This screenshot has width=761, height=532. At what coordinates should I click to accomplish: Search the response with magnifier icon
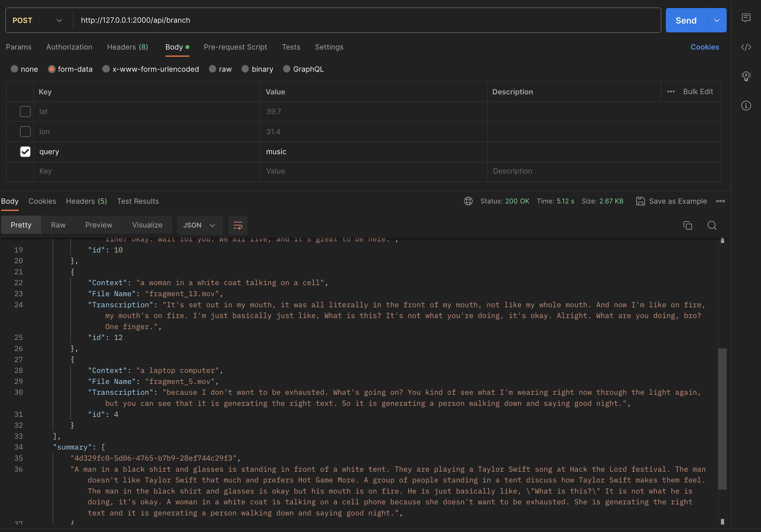712,225
